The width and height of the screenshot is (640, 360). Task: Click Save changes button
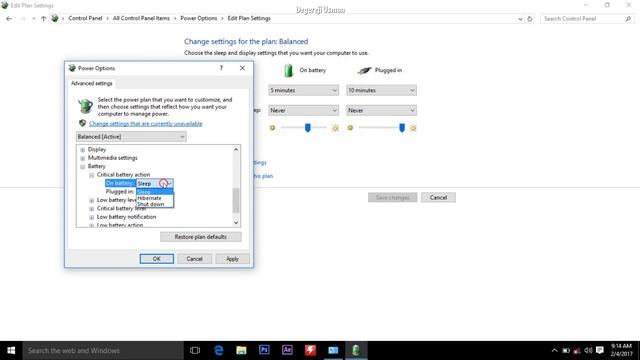(392, 198)
